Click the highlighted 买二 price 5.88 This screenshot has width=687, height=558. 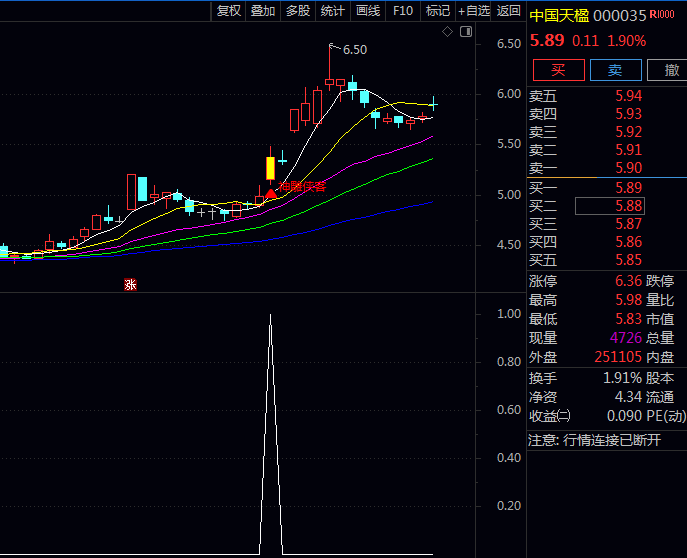coord(610,206)
